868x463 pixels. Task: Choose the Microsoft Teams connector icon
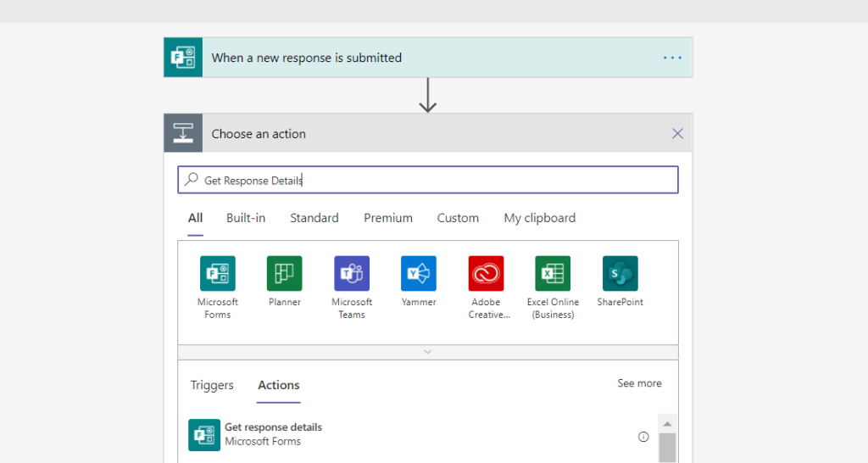pos(352,274)
